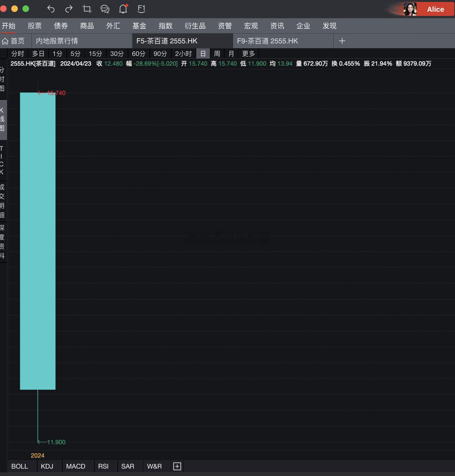Switch to F9-茶百道 2555.HK tab

(x=283, y=41)
